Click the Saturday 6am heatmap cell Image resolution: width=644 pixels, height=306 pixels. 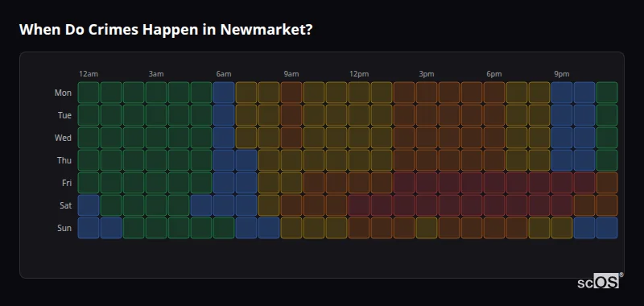click(x=224, y=205)
